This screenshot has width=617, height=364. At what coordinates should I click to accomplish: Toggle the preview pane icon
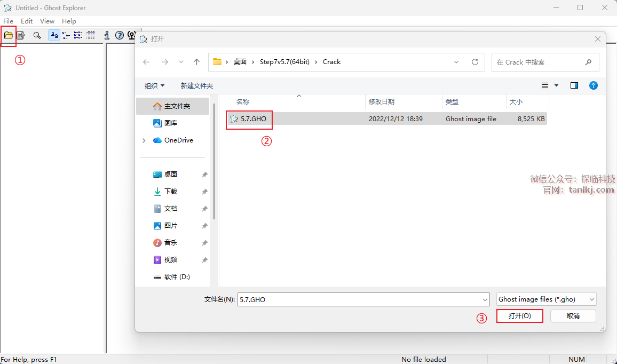point(574,85)
